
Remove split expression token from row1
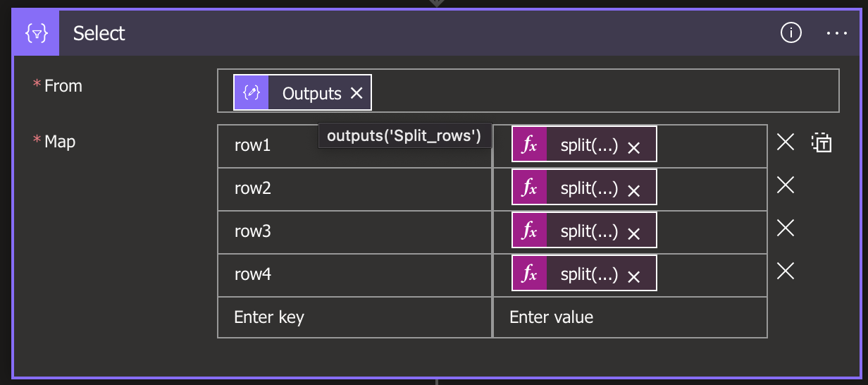point(633,147)
